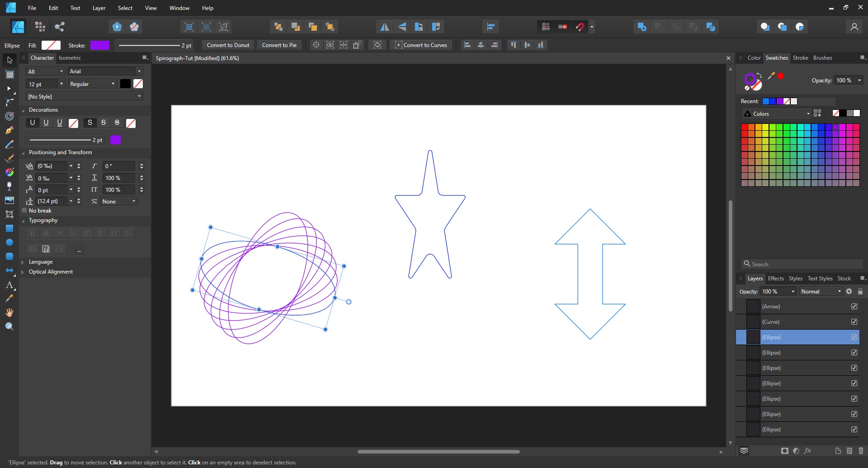Select the View hand tool

(x=9, y=312)
